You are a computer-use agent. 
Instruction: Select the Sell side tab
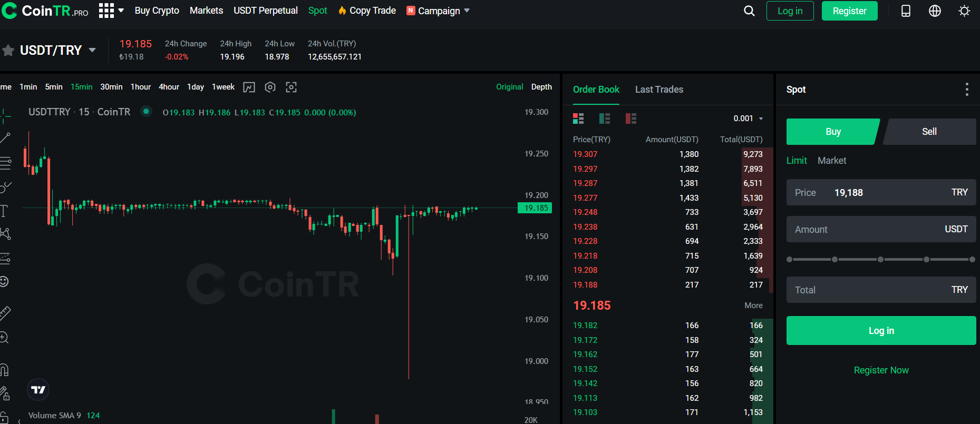pos(929,132)
